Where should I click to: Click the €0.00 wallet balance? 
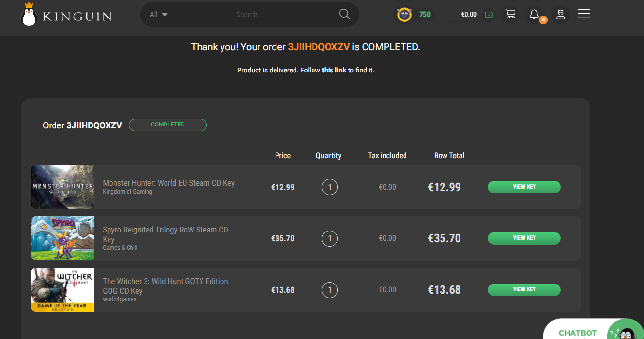[x=469, y=15]
